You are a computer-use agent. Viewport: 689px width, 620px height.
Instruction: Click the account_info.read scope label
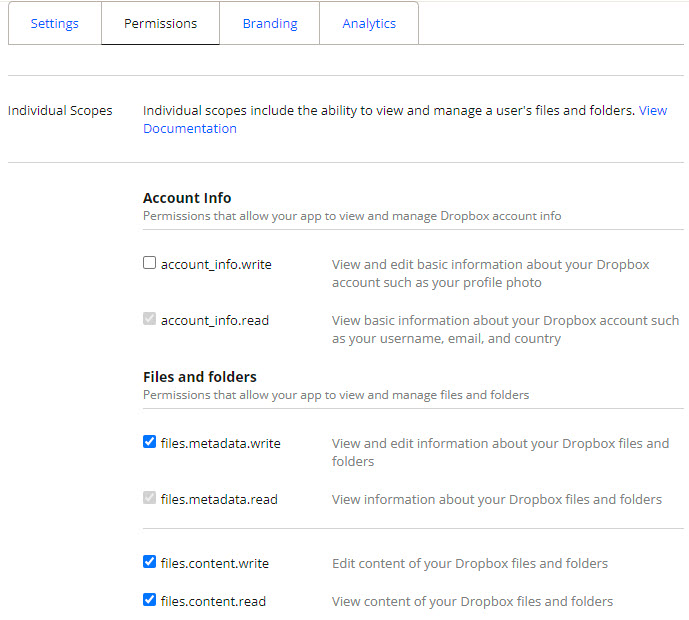coord(215,320)
